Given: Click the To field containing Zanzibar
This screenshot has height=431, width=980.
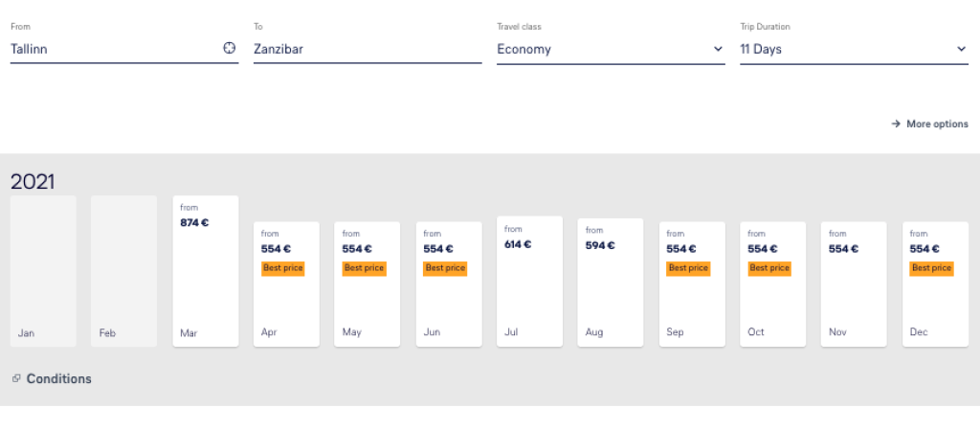Looking at the screenshot, I should point(367,49).
